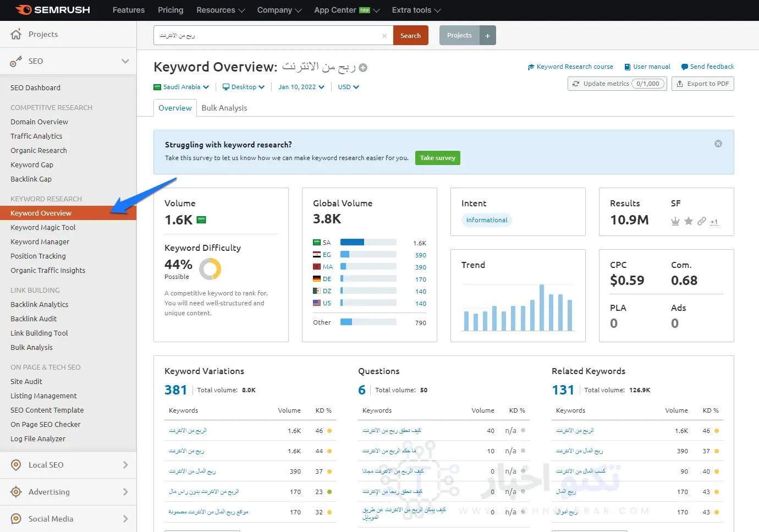The width and height of the screenshot is (759, 532).
Task: Click the Export to PDF button
Action: (x=702, y=84)
